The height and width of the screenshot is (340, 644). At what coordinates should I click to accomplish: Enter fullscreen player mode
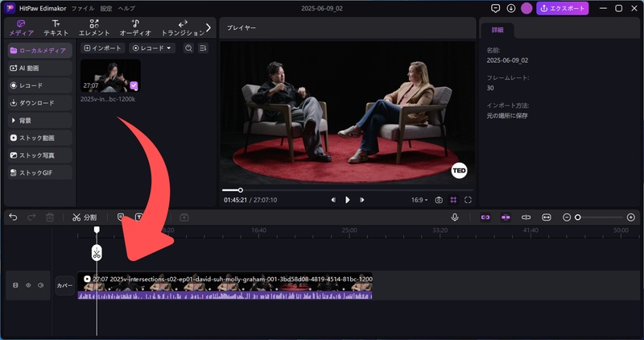468,200
